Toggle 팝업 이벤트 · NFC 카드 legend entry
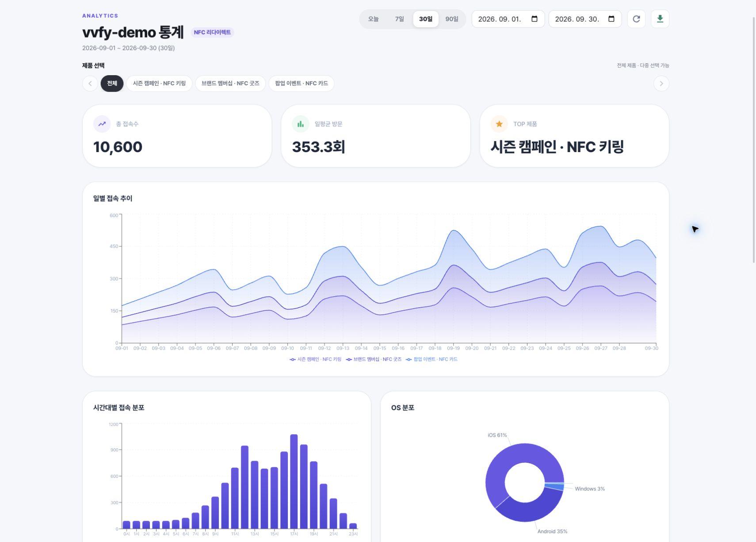756x542 pixels. tap(431, 359)
